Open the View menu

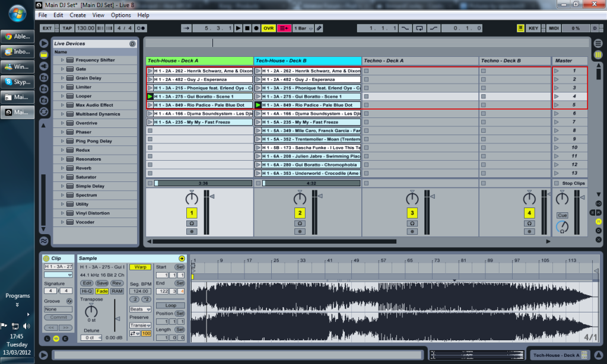tap(98, 15)
